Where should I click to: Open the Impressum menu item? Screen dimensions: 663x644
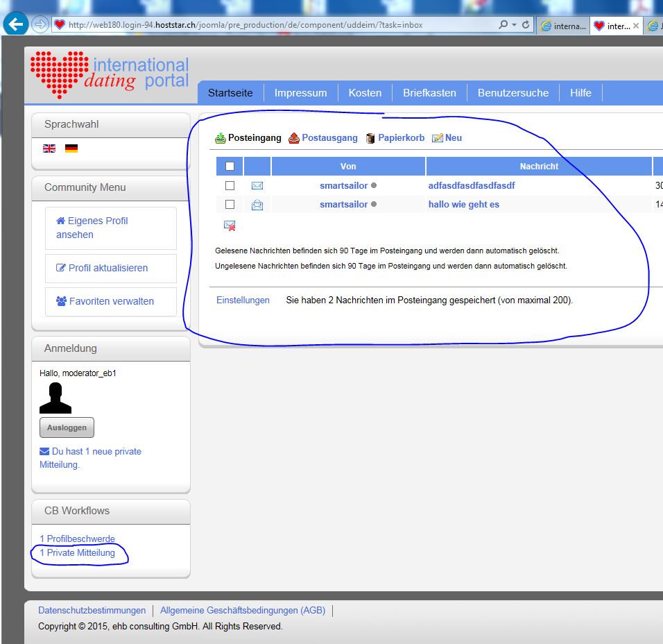[300, 93]
